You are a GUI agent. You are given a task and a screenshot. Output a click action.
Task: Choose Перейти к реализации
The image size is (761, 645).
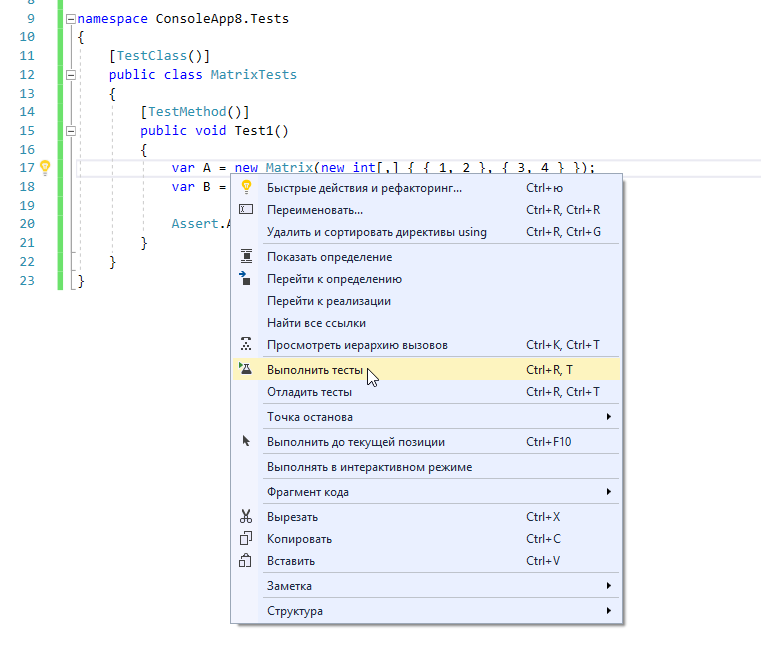pyautogui.click(x=426, y=301)
